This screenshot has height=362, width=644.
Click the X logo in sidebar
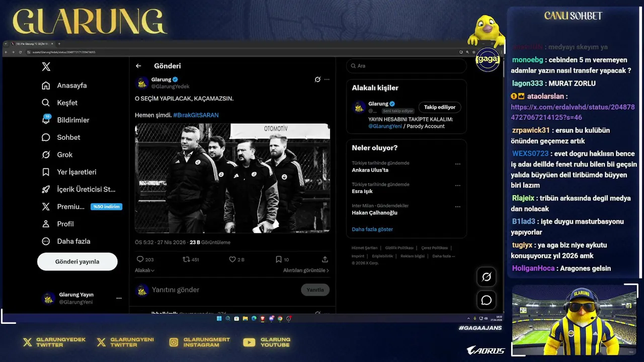(x=46, y=67)
